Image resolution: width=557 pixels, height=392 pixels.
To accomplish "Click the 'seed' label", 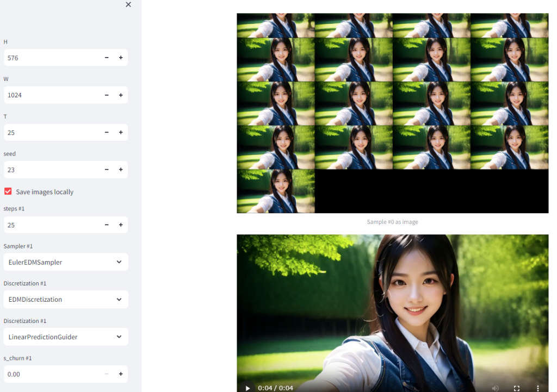I will (x=10, y=154).
